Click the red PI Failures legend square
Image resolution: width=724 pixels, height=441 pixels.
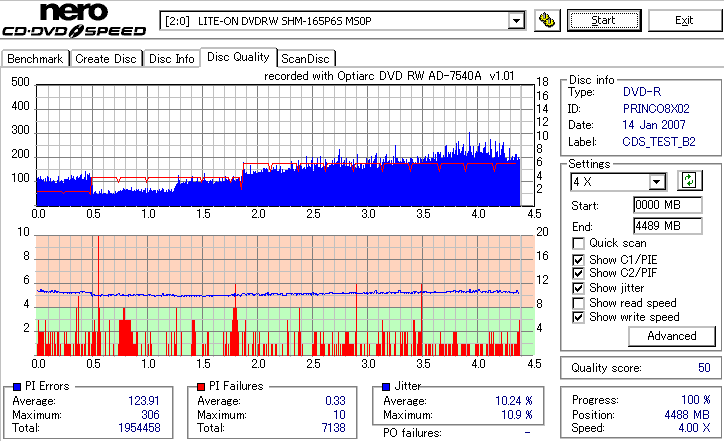pos(201,387)
